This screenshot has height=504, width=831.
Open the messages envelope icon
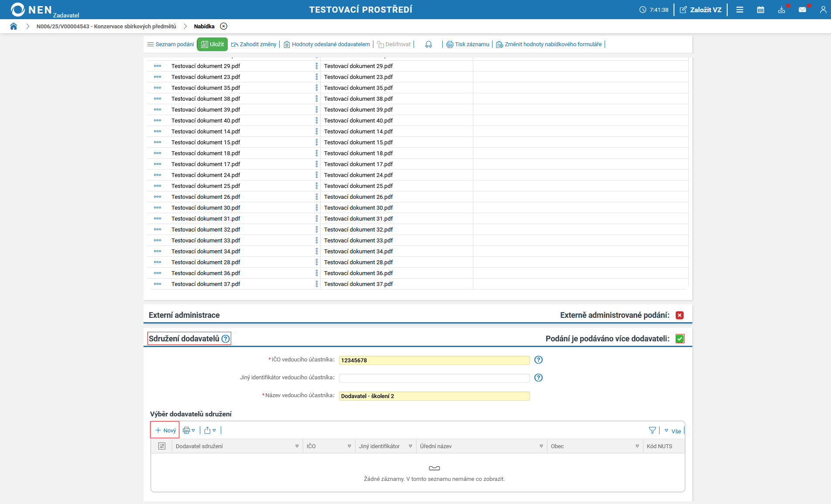tap(802, 10)
